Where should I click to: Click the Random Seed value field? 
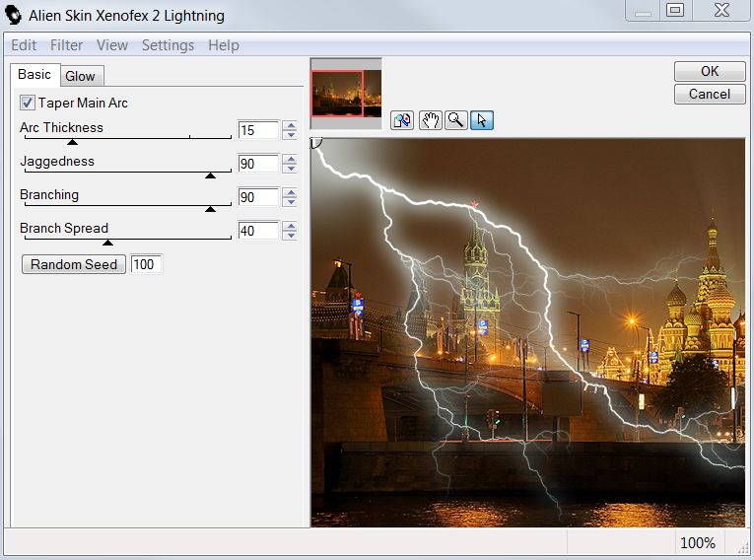(x=146, y=264)
